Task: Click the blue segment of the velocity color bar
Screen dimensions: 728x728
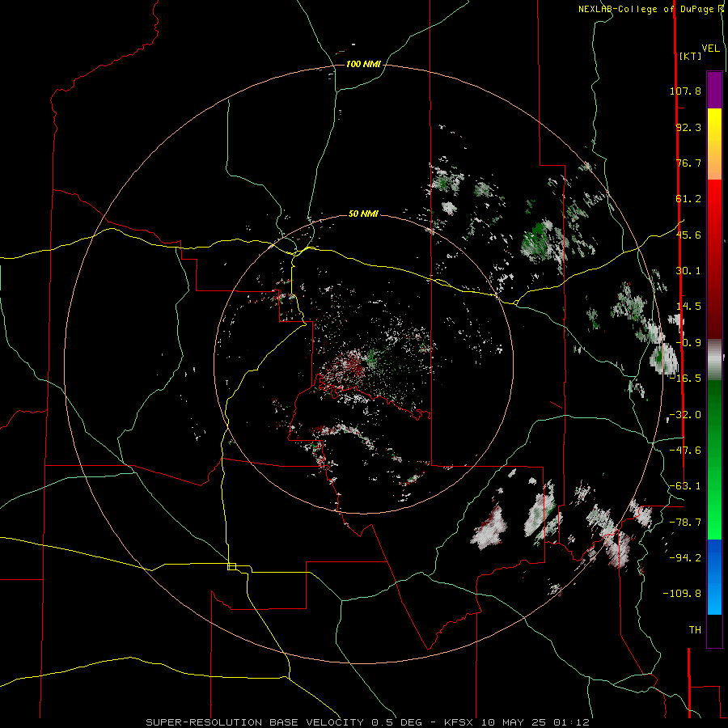Action: click(x=714, y=577)
